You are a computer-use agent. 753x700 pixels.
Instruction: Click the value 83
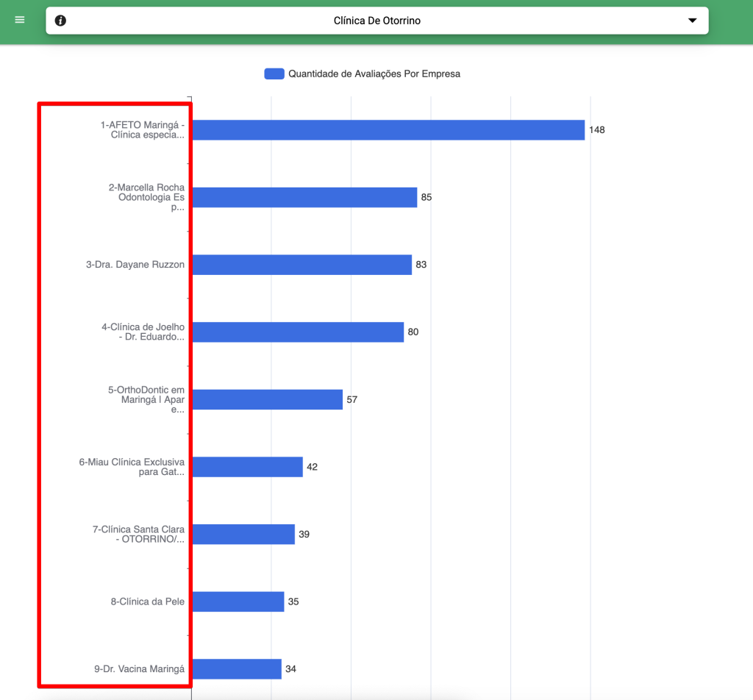pos(421,265)
